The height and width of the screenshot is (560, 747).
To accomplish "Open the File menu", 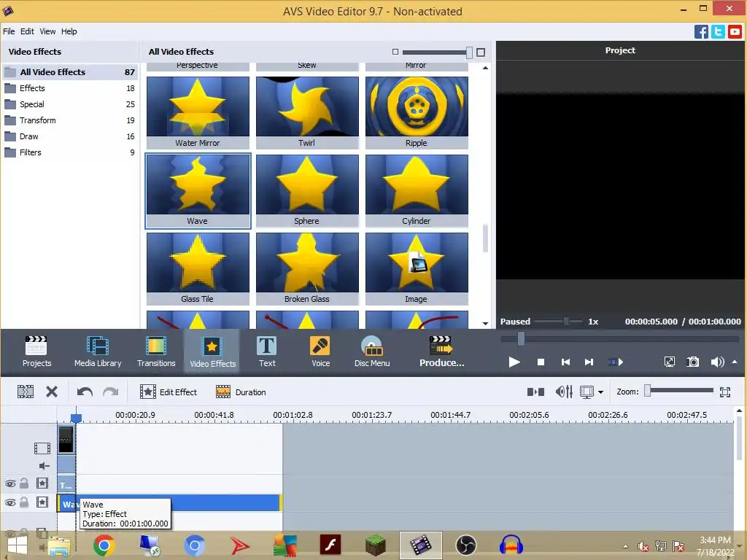I will tap(9, 31).
